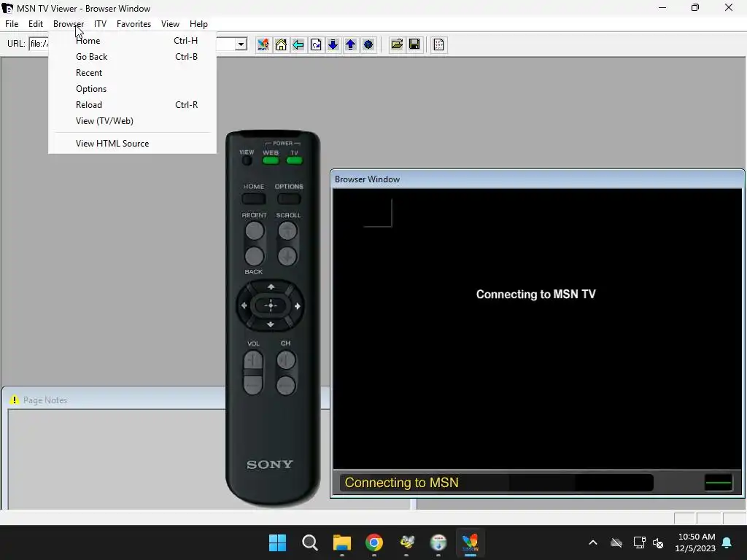Push the VOL minus button on remote
Image resolution: width=747 pixels, height=560 pixels.
coord(253,385)
